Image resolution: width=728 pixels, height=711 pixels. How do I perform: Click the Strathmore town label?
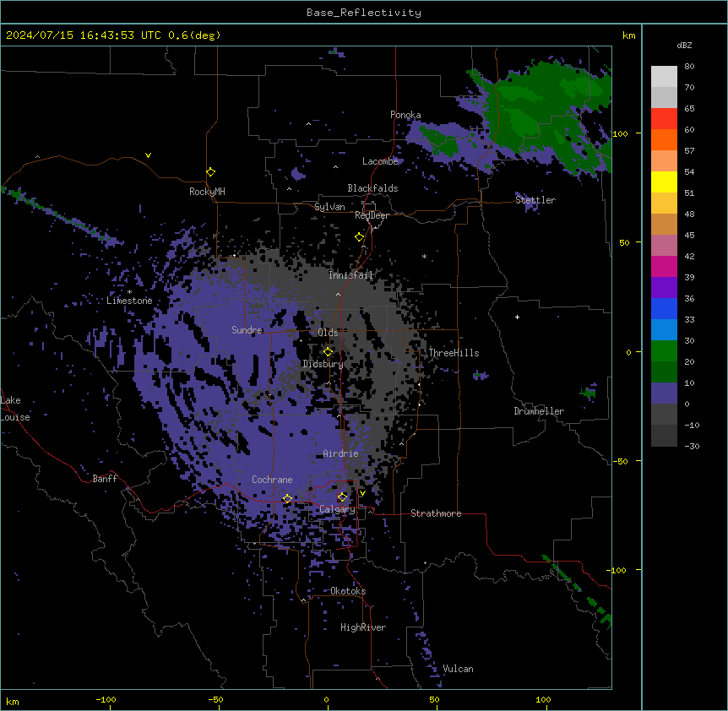point(436,513)
